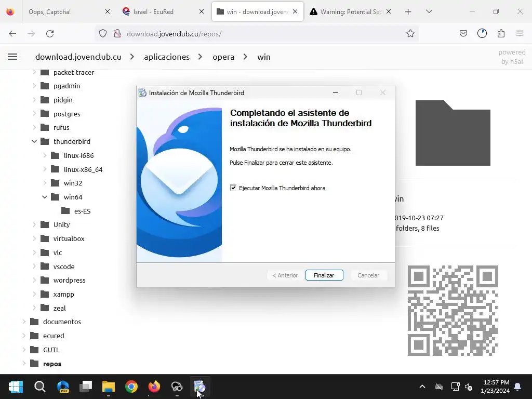532x399 pixels.
Task: List all tabs dropdown arrow
Action: pos(429,11)
